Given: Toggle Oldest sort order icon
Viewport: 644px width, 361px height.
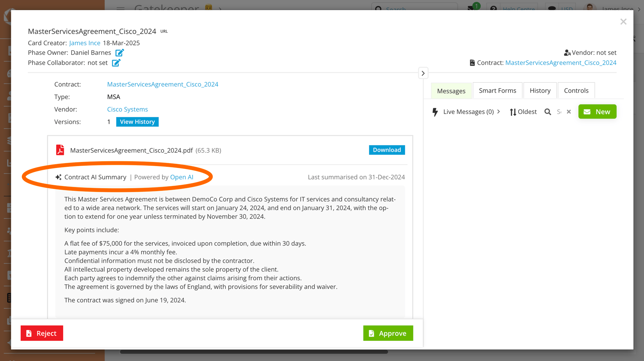Looking at the screenshot, I should tap(513, 112).
